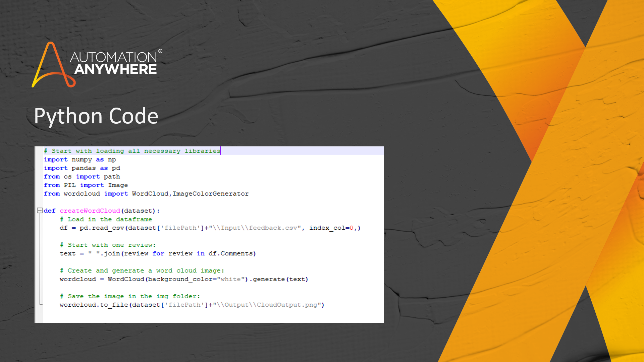Click at end of libraries comment line
Screen dimensions: 644x362
tap(220, 151)
